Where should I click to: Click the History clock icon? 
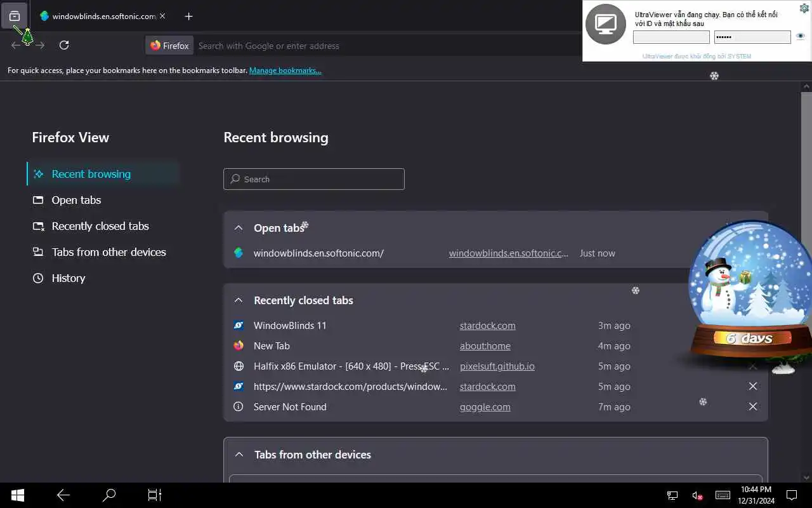click(38, 278)
